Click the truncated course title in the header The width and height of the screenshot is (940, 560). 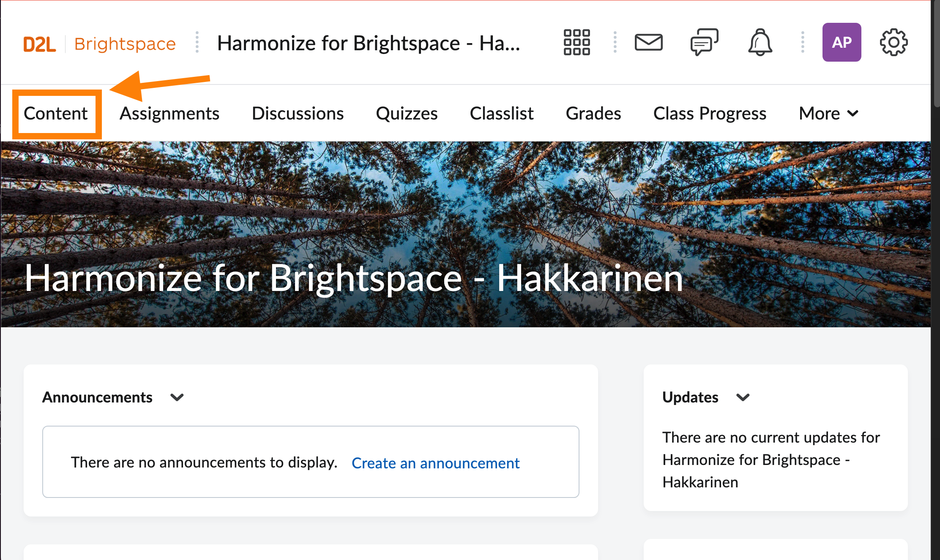tap(369, 43)
